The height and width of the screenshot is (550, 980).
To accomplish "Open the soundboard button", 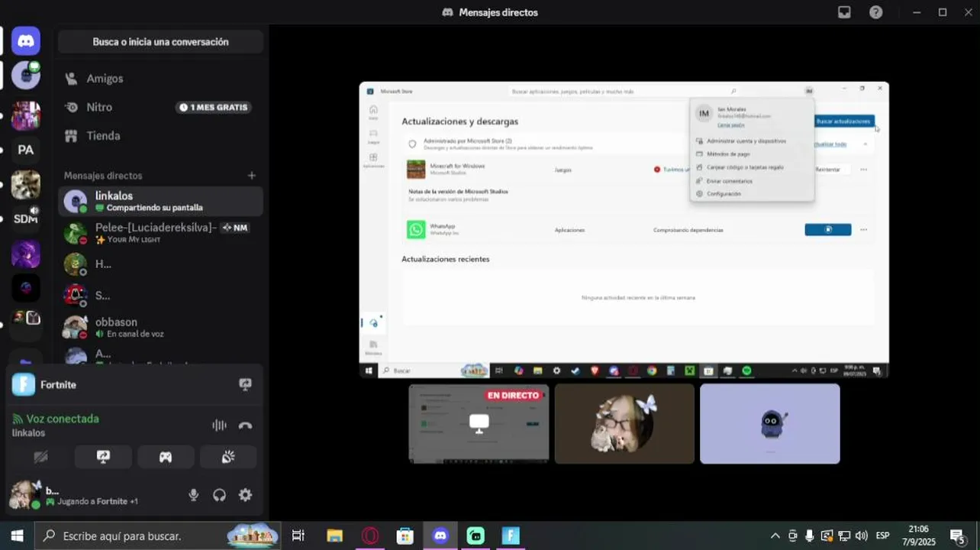I will (227, 457).
